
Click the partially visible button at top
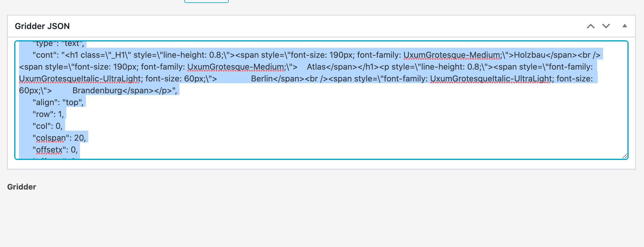(x=206, y=1)
